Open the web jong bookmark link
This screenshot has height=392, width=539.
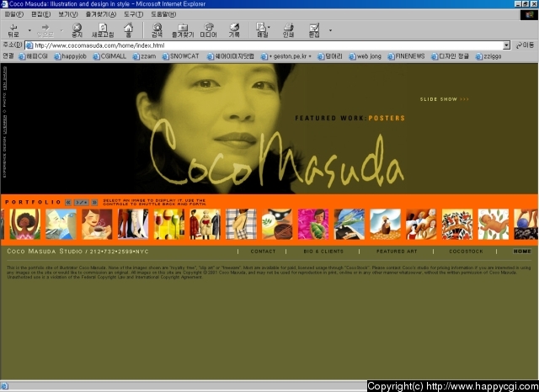[x=365, y=56]
